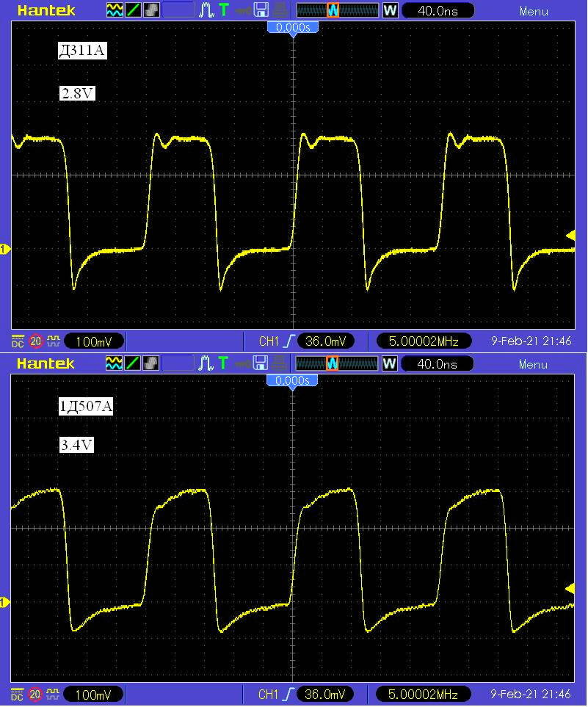The image size is (588, 707).
Task: Click the green T trigger status in the Д311А capture
Action: (224, 10)
